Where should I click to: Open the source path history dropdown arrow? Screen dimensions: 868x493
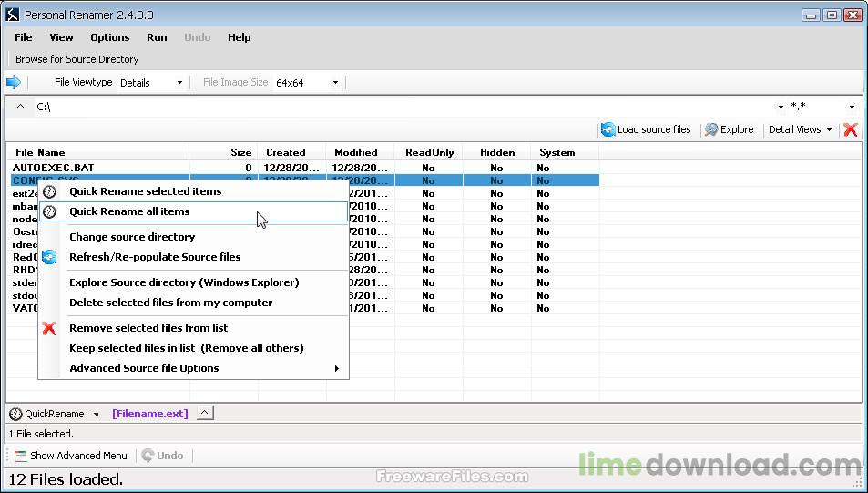coord(781,107)
